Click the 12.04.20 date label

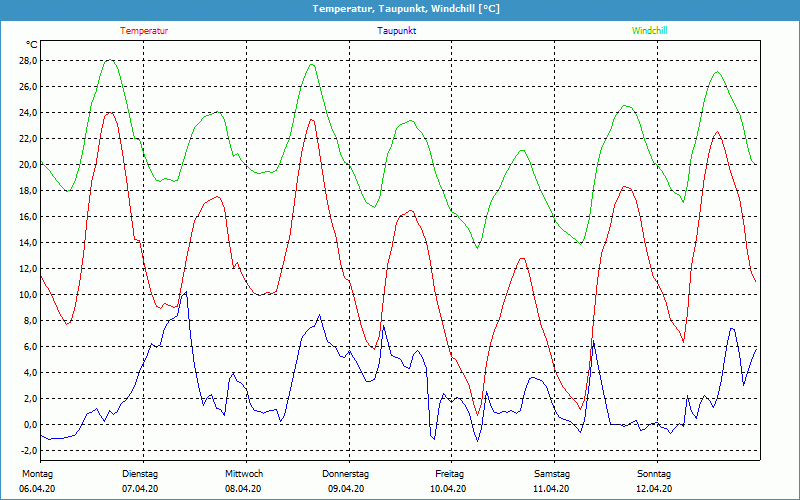click(x=654, y=489)
